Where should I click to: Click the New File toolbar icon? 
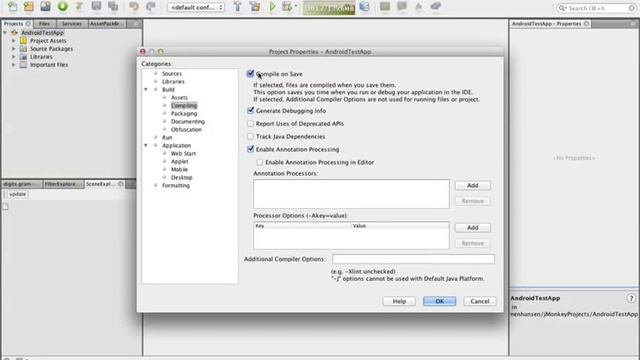(13, 7)
